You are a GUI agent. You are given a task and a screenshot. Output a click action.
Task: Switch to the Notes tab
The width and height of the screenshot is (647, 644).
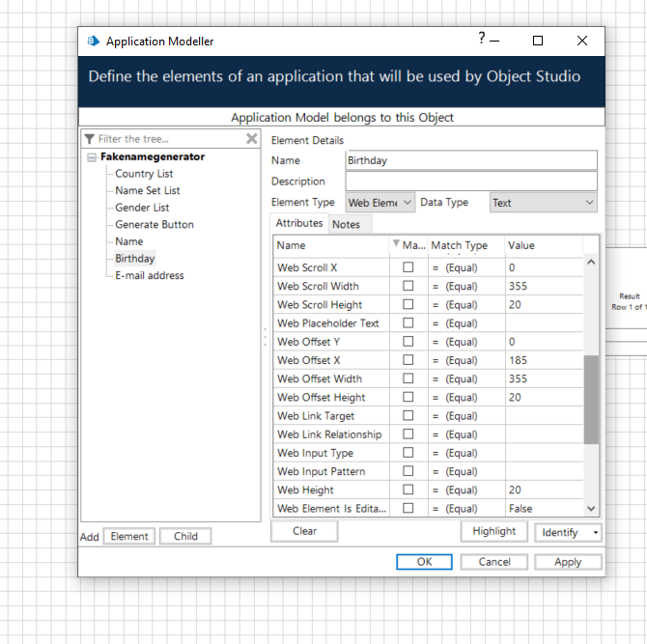(x=346, y=224)
